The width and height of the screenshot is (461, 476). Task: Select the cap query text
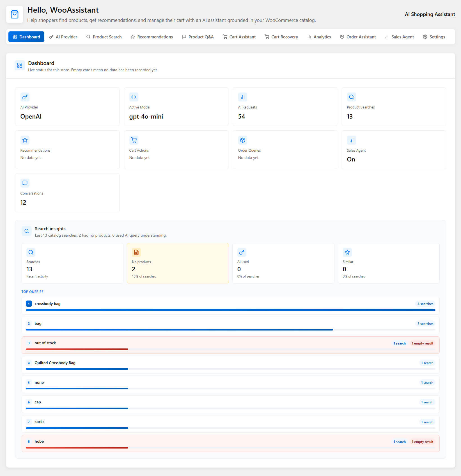point(38,402)
